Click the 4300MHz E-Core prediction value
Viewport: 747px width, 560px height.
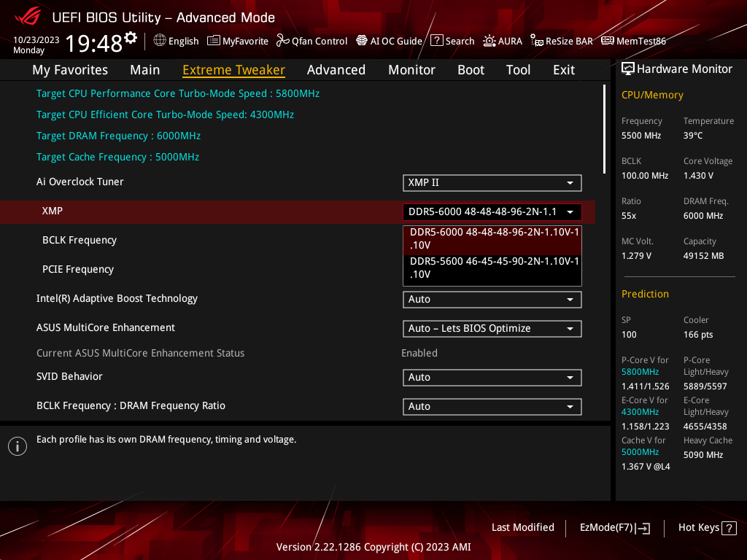point(640,412)
